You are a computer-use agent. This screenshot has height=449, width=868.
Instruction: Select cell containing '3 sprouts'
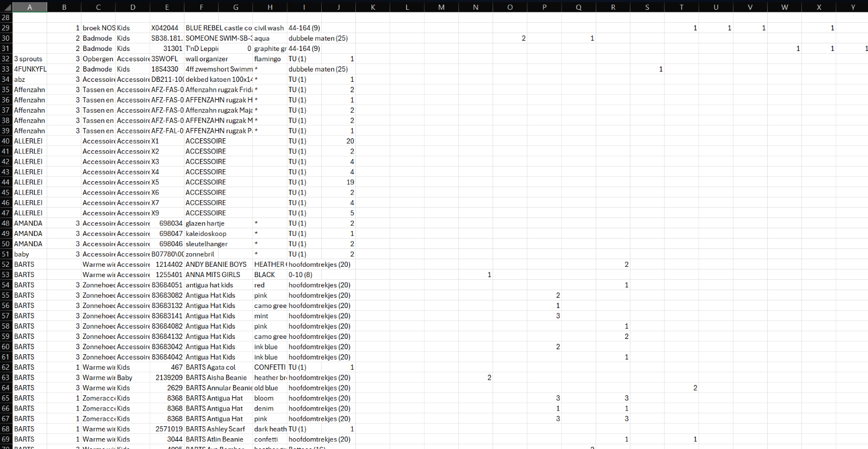pyautogui.click(x=30, y=59)
